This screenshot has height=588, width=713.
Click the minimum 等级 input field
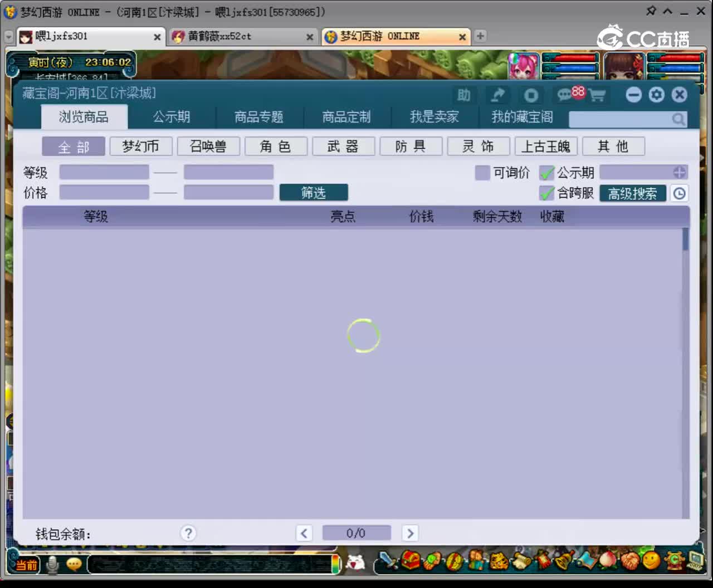tap(104, 172)
